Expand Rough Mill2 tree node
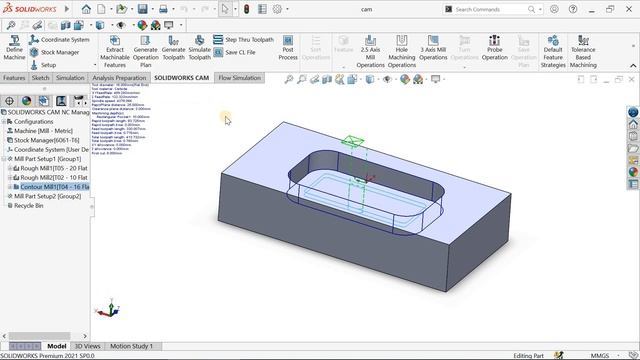The image size is (640, 360). [x=10, y=178]
